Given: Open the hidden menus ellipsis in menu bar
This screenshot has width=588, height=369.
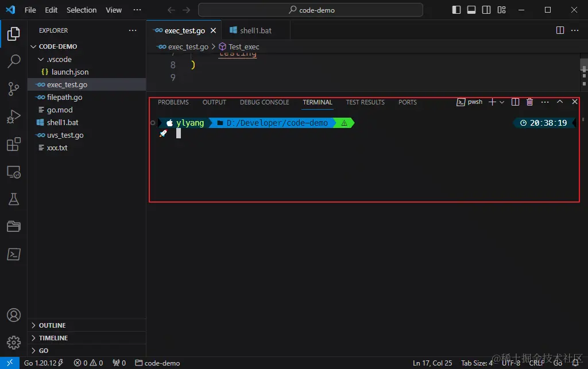Looking at the screenshot, I should coord(137,10).
